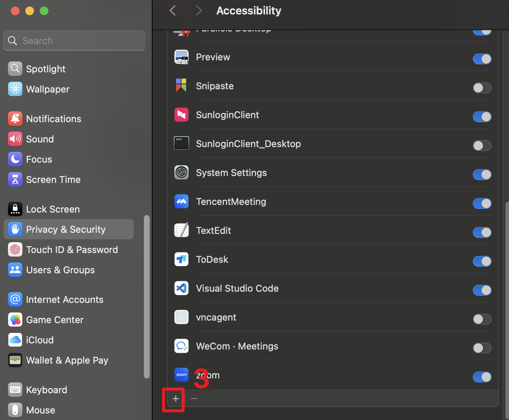The image size is (509, 420).
Task: Disable accessibility access for Preview
Action: [482, 59]
